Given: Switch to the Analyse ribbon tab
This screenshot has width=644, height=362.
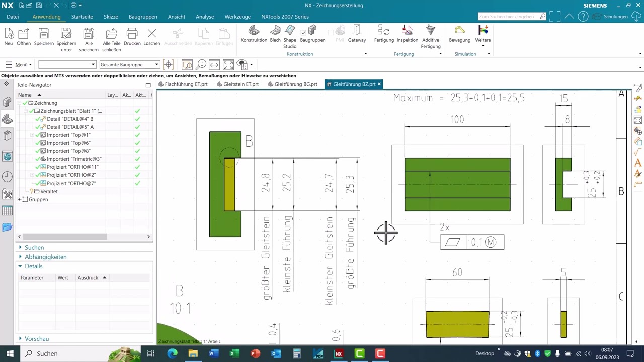Looking at the screenshot, I should point(205,17).
